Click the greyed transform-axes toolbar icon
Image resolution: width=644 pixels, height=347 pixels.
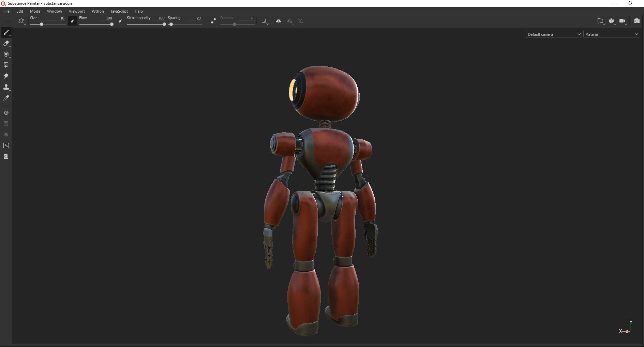click(x=300, y=21)
